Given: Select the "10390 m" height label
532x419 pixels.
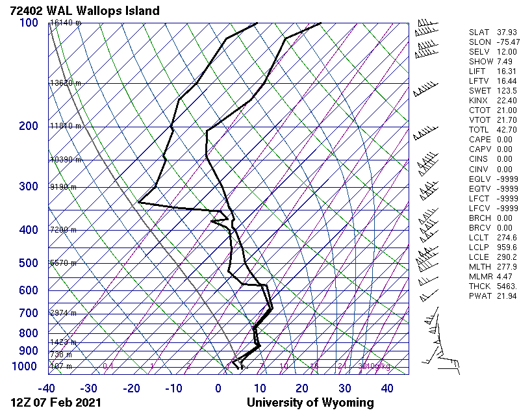Looking at the screenshot, I should pos(66,159).
